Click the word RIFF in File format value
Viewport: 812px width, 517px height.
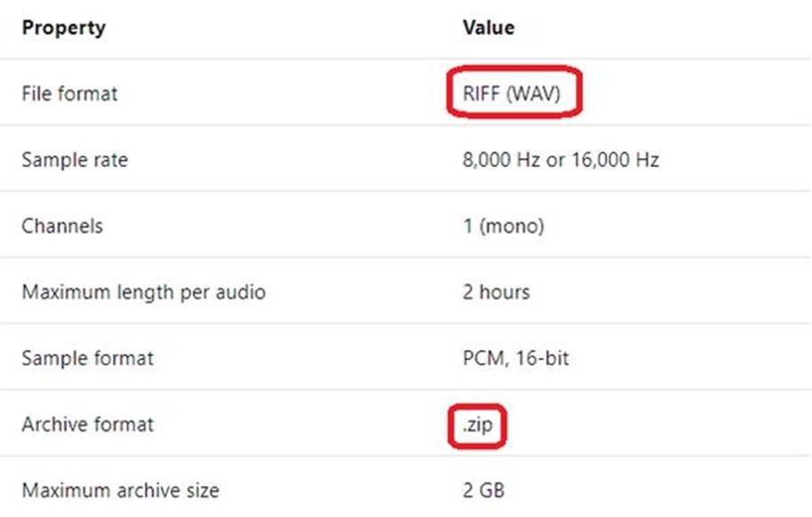point(481,93)
